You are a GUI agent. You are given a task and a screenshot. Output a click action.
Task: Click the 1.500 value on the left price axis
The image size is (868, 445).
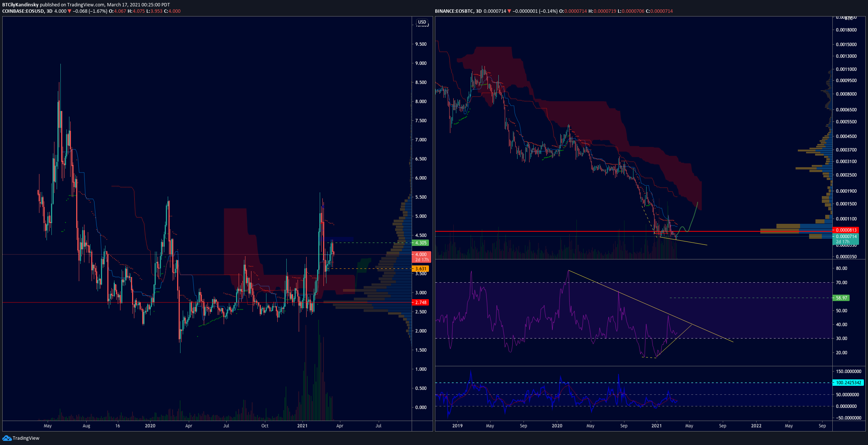click(421, 350)
